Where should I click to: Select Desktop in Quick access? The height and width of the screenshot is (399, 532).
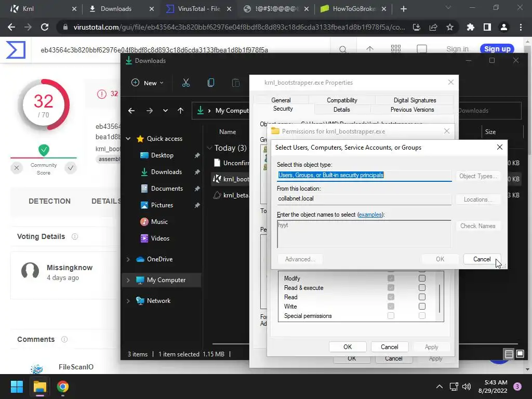pos(162,155)
